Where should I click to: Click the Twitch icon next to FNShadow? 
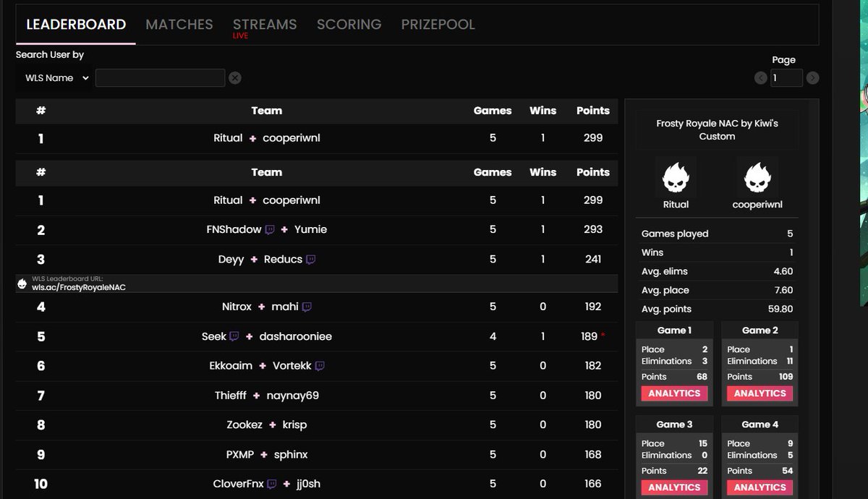pos(269,229)
